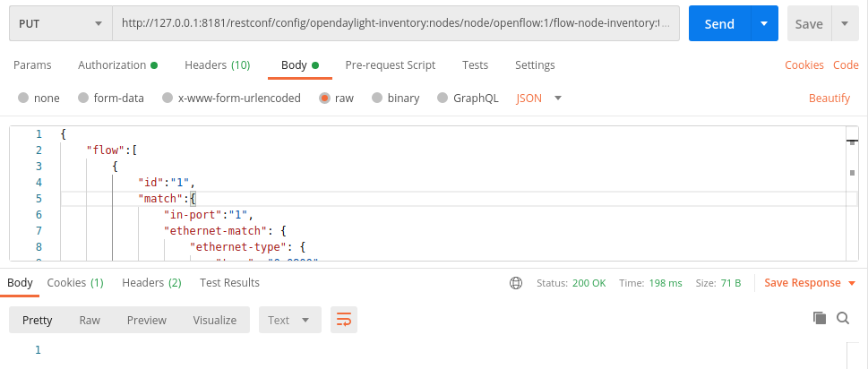
Task: Open the response Text format dropdown
Action: tap(289, 320)
